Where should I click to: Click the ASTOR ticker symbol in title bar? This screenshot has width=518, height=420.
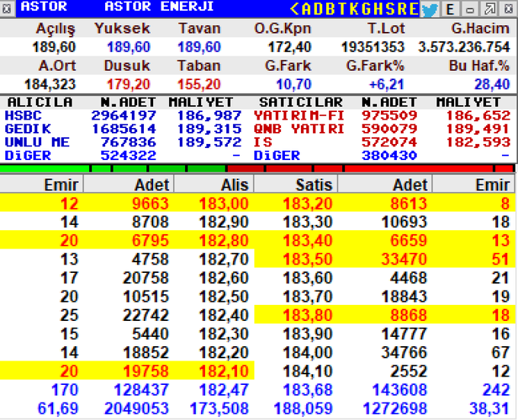pos(44,6)
